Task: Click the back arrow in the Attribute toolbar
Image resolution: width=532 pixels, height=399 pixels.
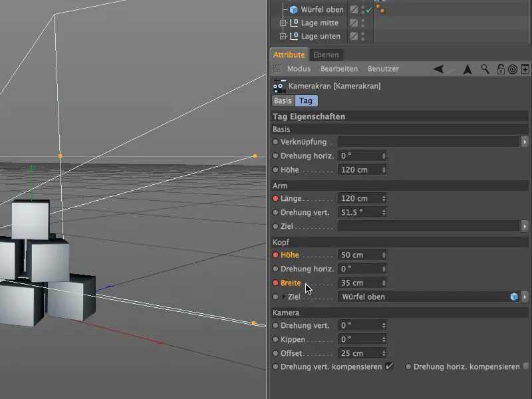Action: (x=438, y=69)
